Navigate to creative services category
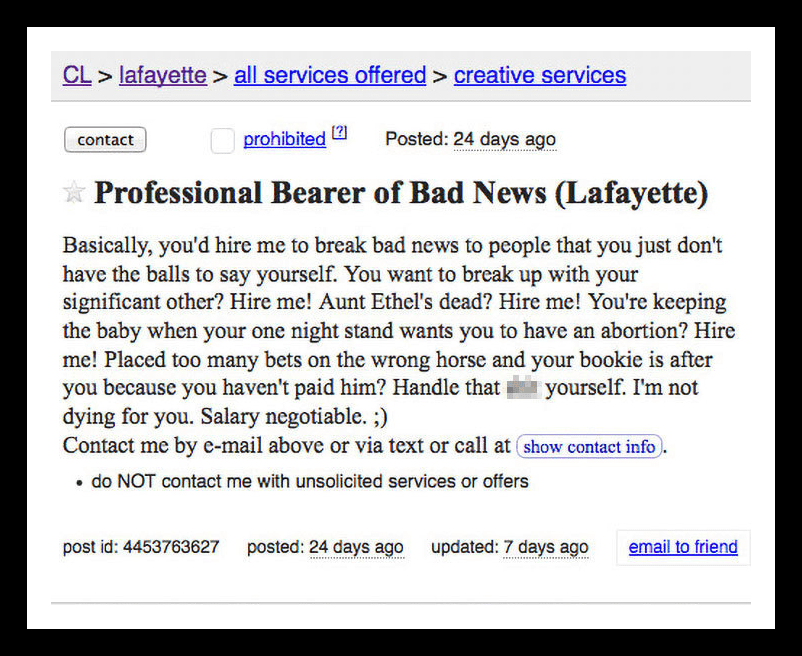The image size is (802, 656). point(540,75)
